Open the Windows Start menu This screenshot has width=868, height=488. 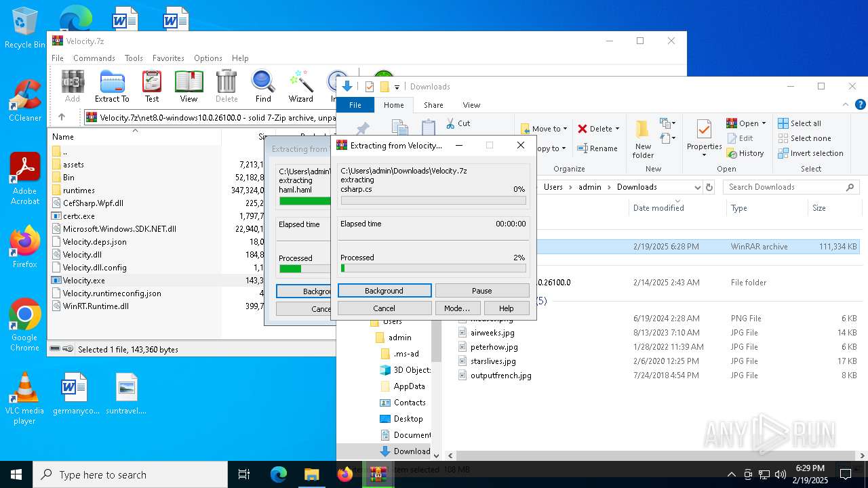tap(16, 474)
